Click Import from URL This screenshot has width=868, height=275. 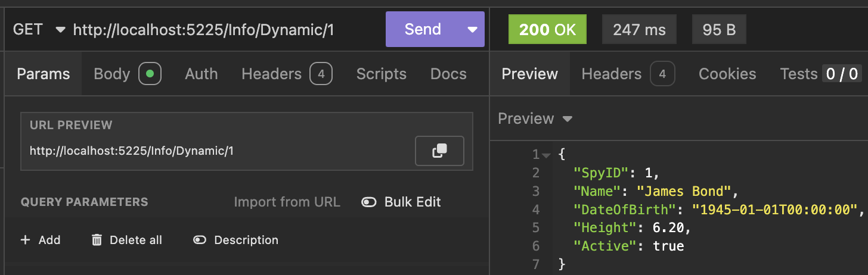pyautogui.click(x=287, y=202)
